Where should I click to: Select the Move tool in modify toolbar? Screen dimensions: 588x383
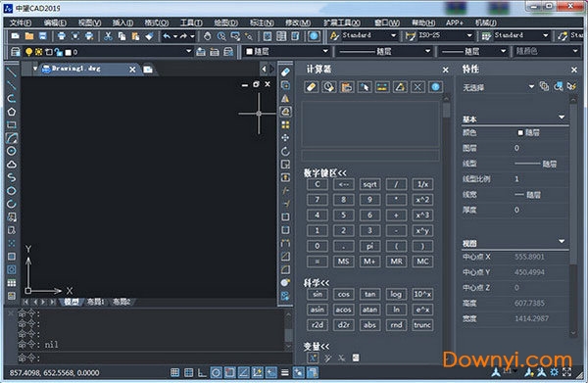(285, 138)
